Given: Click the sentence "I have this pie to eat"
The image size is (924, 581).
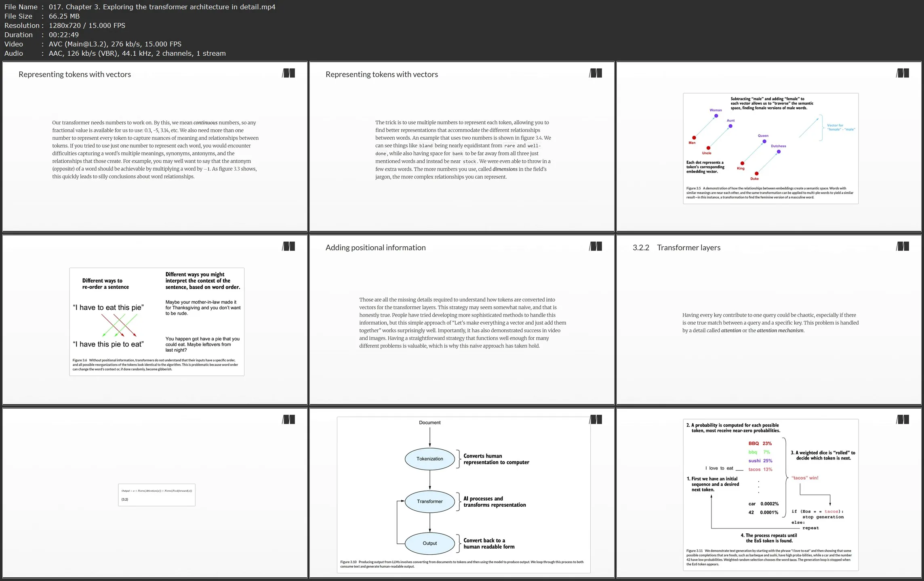Looking at the screenshot, I should coord(108,344).
